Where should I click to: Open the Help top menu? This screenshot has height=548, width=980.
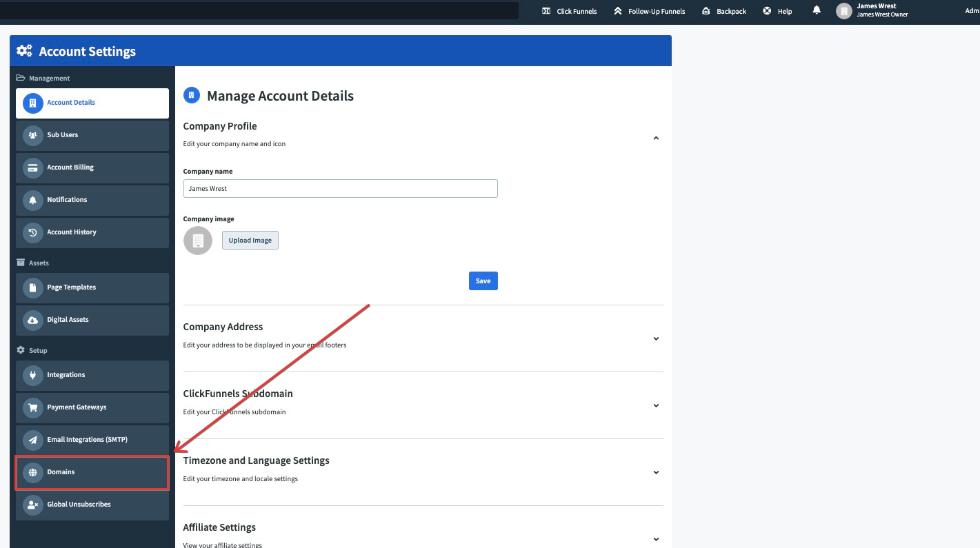(x=777, y=11)
